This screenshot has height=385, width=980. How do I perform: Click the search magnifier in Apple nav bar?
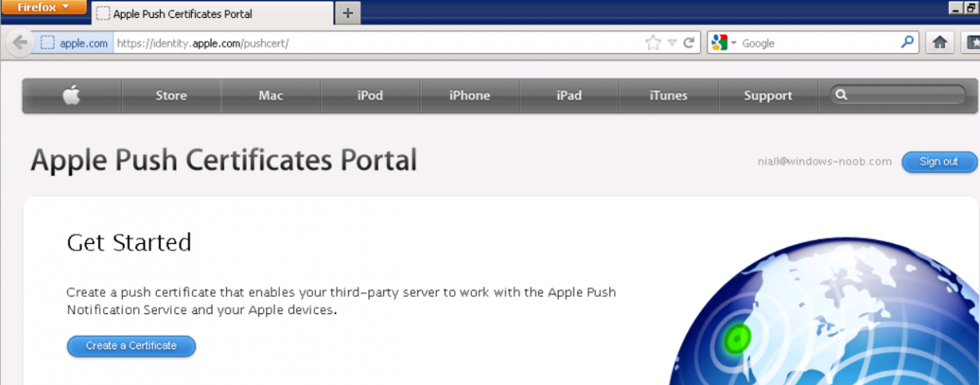[x=842, y=95]
